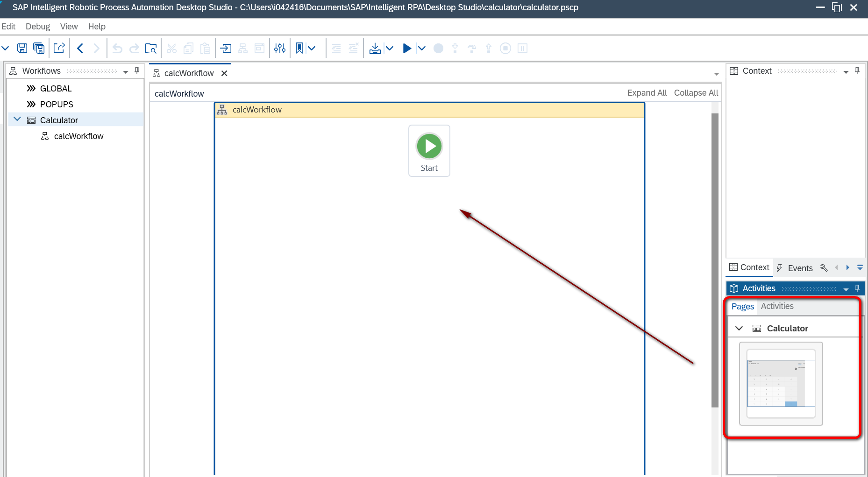Click the Build download-tray icon

(x=375, y=48)
